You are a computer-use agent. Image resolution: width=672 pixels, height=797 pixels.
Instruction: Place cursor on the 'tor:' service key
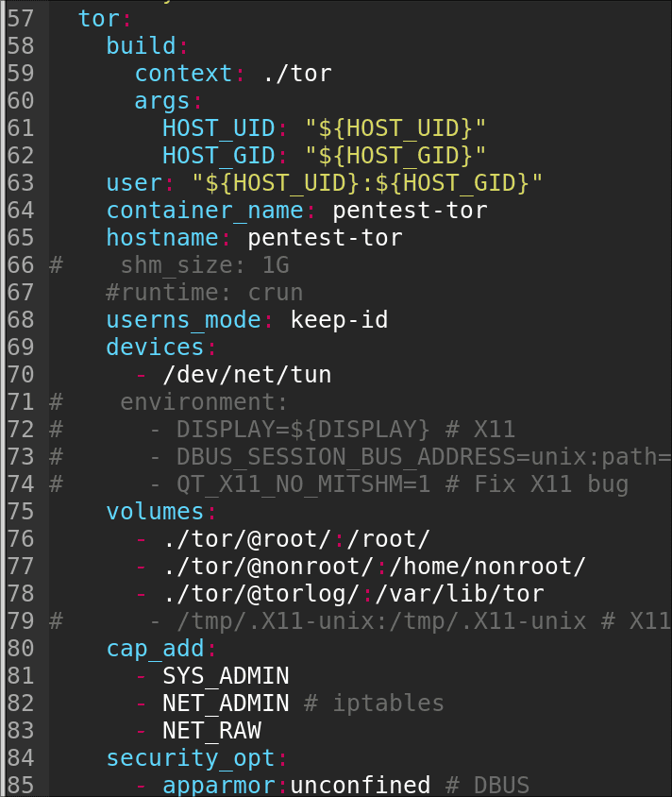[x=92, y=18]
